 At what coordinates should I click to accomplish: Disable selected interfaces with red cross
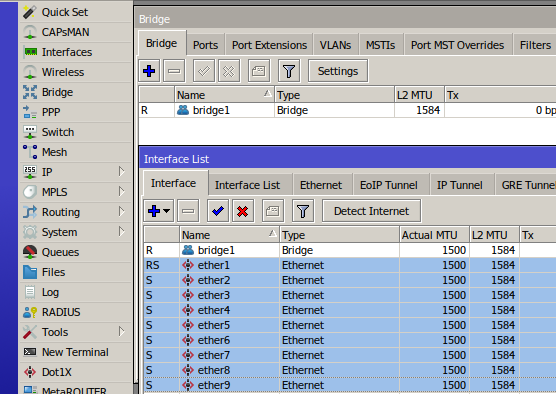click(243, 211)
